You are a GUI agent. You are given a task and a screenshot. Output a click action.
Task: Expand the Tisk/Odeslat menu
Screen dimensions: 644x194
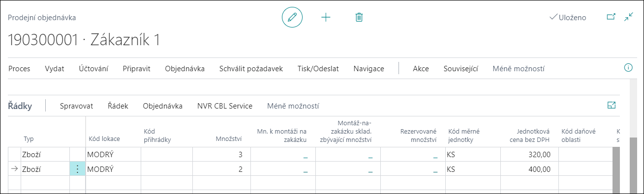click(x=318, y=69)
